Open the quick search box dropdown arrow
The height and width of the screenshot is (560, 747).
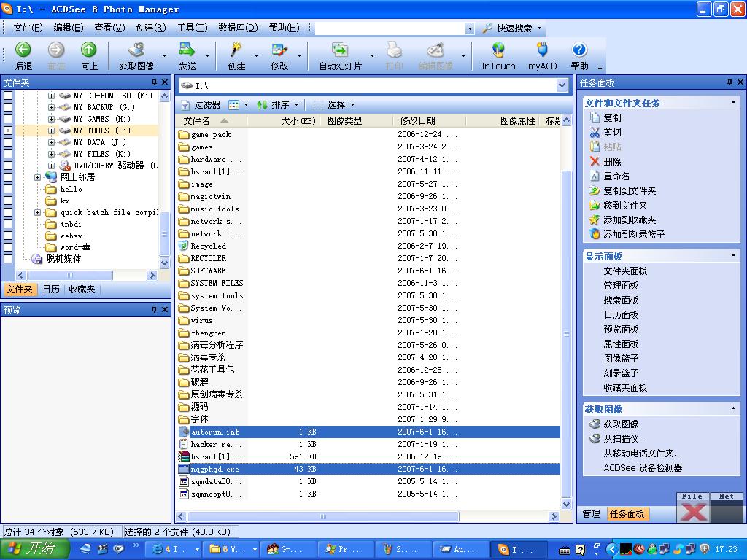pyautogui.click(x=470, y=28)
